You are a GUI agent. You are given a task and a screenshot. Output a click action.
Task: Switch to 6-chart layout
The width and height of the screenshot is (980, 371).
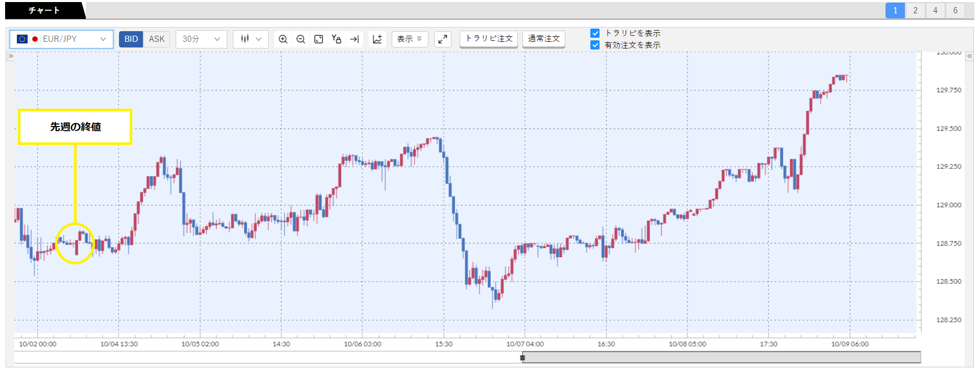[x=955, y=10]
